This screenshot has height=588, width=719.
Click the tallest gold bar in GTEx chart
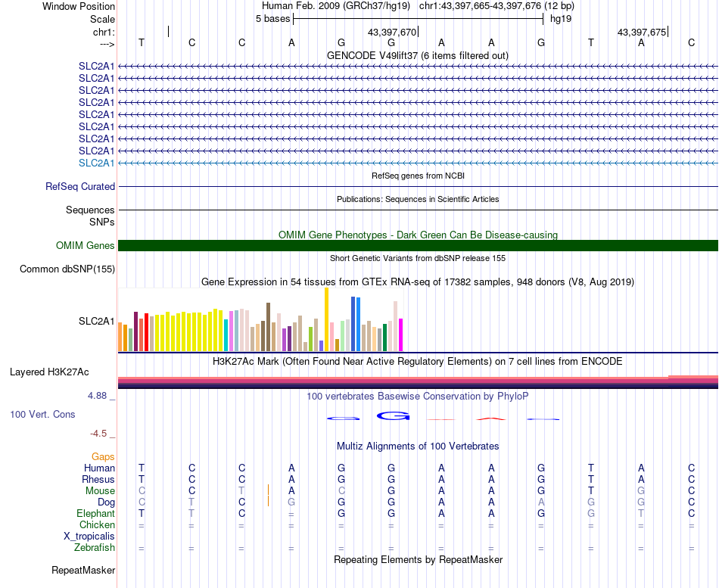pyautogui.click(x=326, y=319)
